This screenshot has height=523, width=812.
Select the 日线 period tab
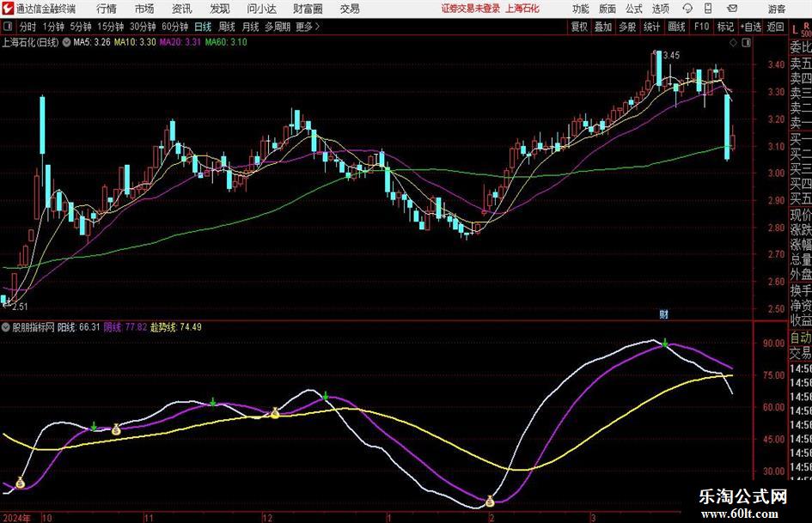coord(203,27)
